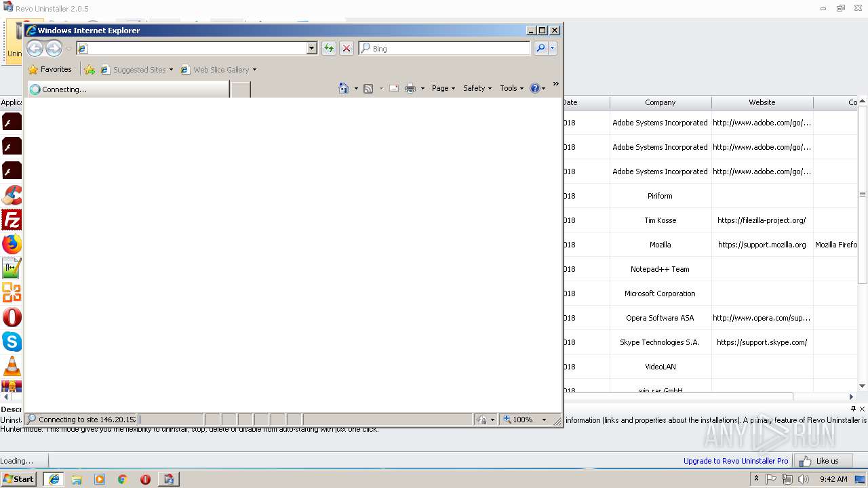Select VLC cone icon in Revo list

[x=12, y=366]
